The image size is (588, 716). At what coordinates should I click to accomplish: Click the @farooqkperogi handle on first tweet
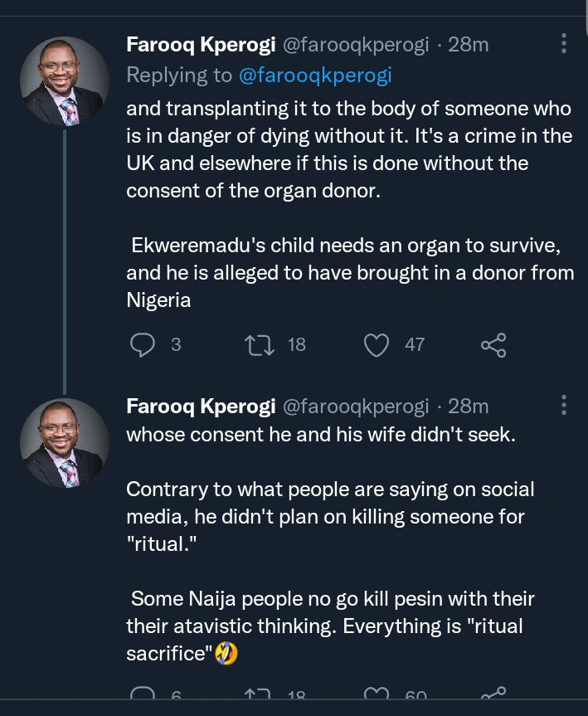click(356, 45)
